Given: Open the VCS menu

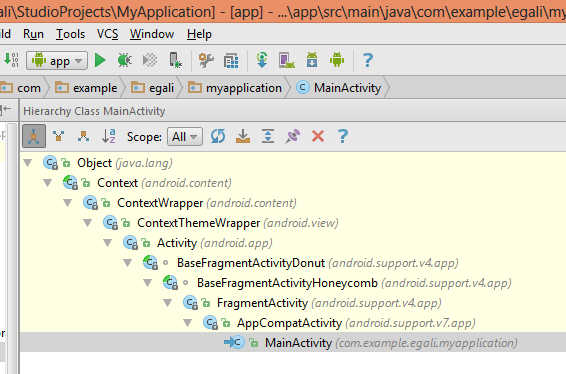Looking at the screenshot, I should [107, 34].
